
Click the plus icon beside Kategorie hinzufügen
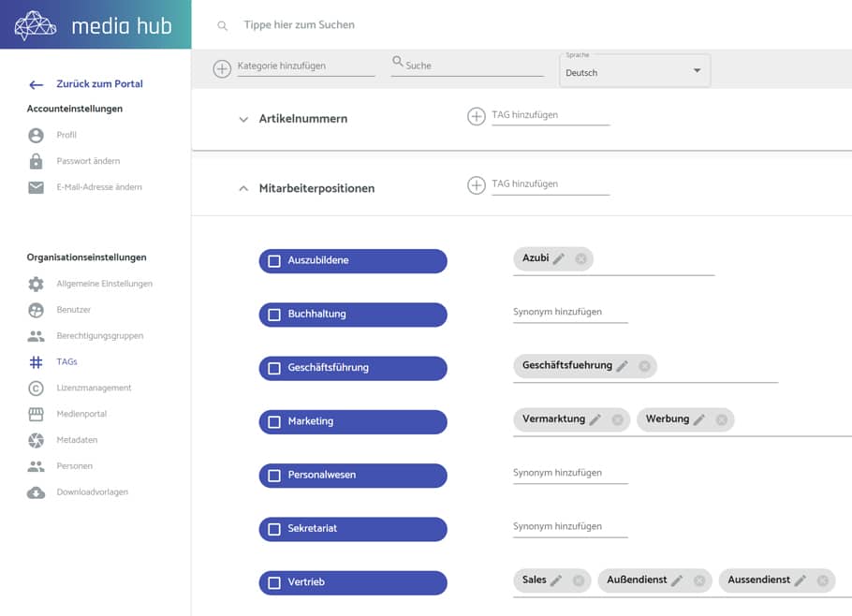click(222, 68)
